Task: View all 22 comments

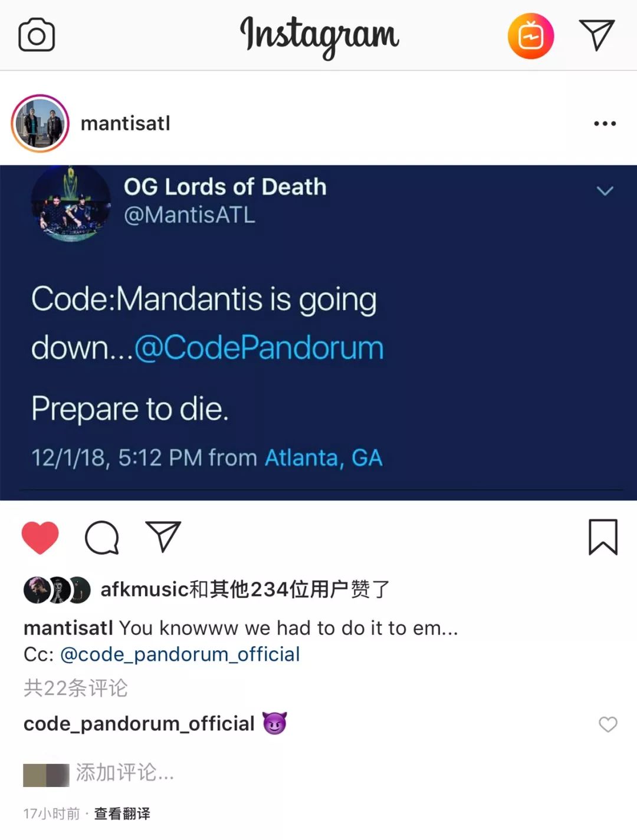Action: point(75,688)
